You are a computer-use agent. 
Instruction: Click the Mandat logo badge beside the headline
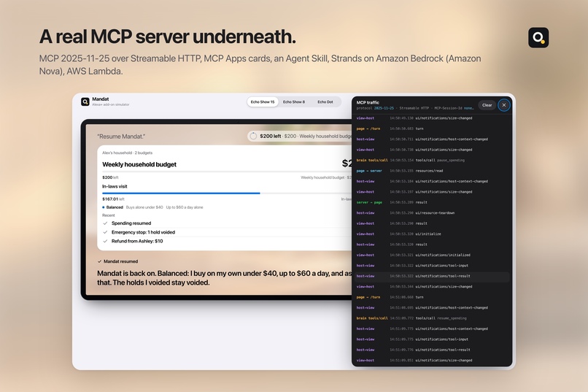point(538,37)
